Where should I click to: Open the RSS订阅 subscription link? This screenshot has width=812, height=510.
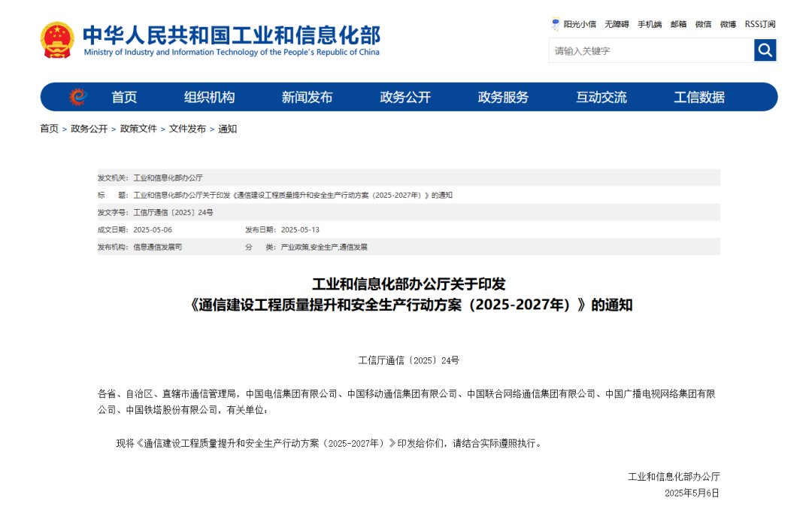pyautogui.click(x=759, y=24)
